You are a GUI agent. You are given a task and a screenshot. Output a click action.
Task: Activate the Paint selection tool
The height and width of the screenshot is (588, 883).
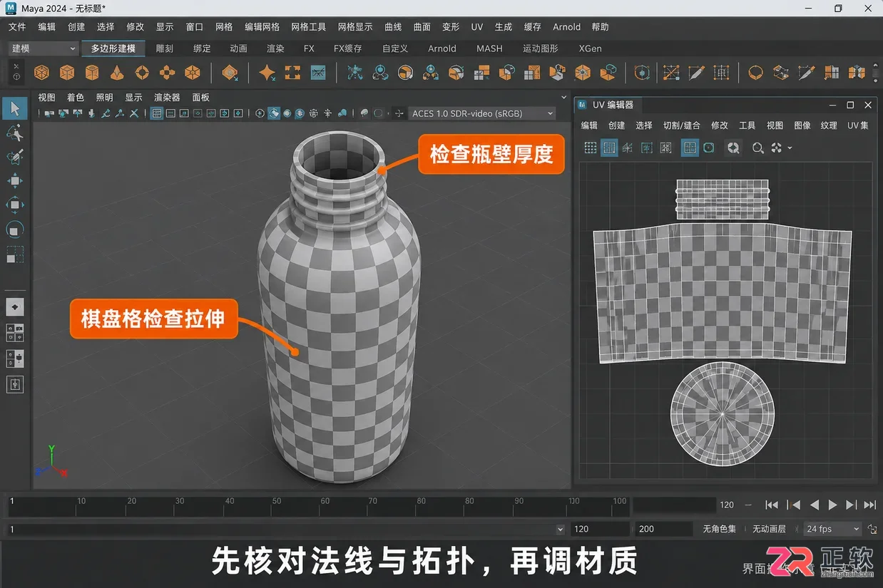(15, 158)
